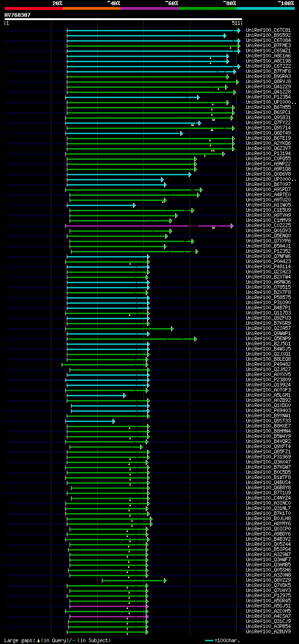299x644 pixels.
Task: Select the UniRef100_Q2IA57 label
Action: tap(268, 329)
